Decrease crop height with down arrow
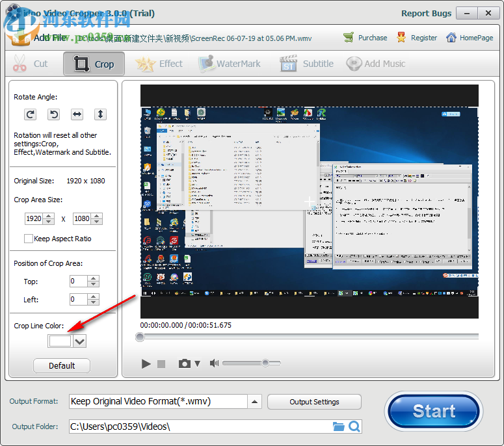The height and width of the screenshot is (446, 504). click(97, 222)
